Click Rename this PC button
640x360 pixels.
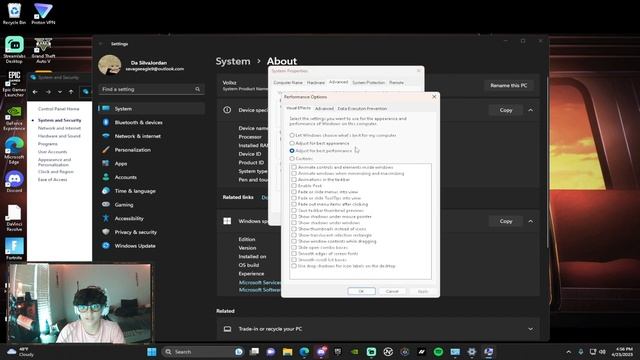tap(509, 85)
